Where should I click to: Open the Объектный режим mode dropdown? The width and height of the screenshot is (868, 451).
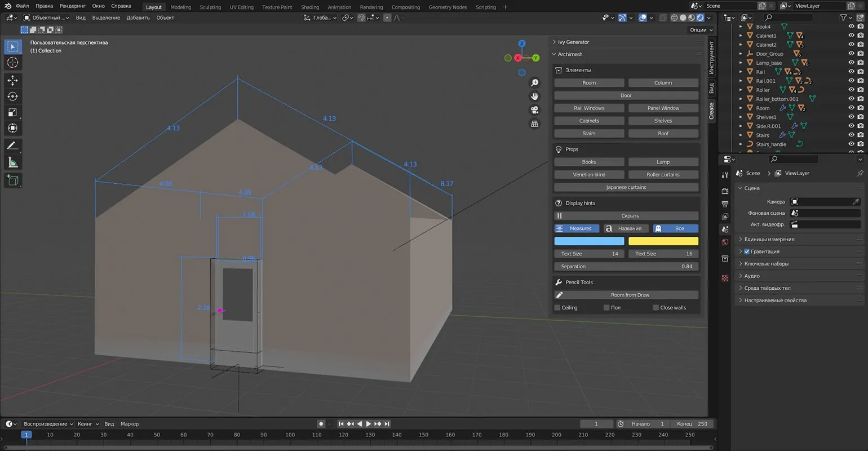pyautogui.click(x=46, y=17)
